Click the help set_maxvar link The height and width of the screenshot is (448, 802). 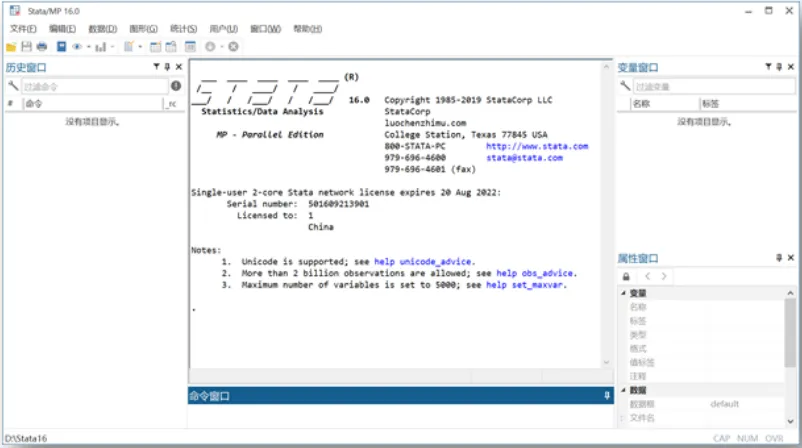(524, 285)
